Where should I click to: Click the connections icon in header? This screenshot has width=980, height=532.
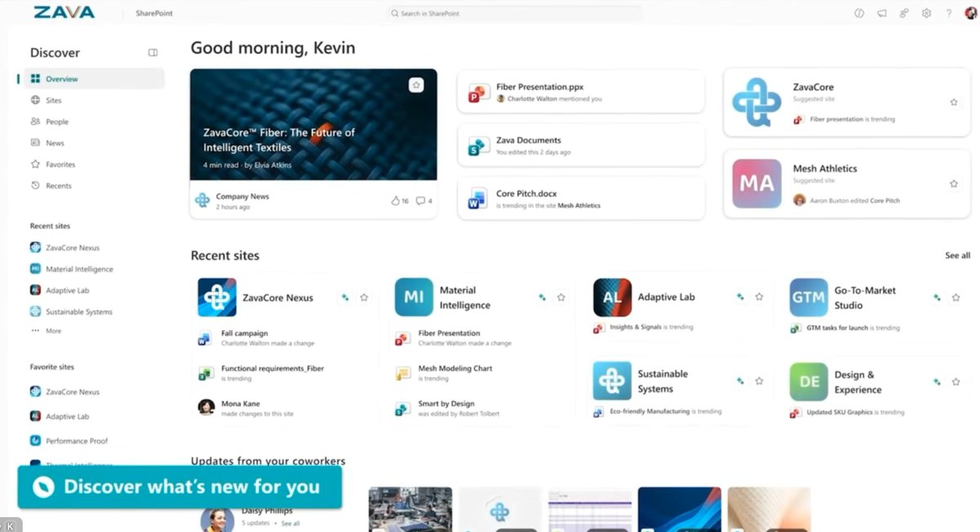pyautogui.click(x=904, y=13)
